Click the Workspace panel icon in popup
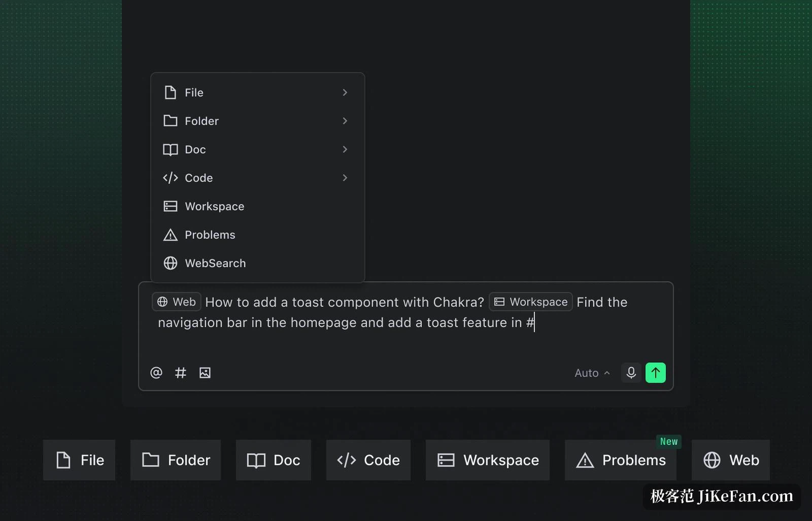 [x=171, y=206]
